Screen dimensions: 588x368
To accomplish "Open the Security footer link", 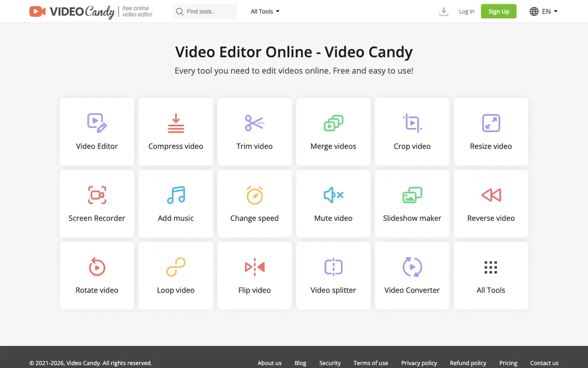I will 330,363.
